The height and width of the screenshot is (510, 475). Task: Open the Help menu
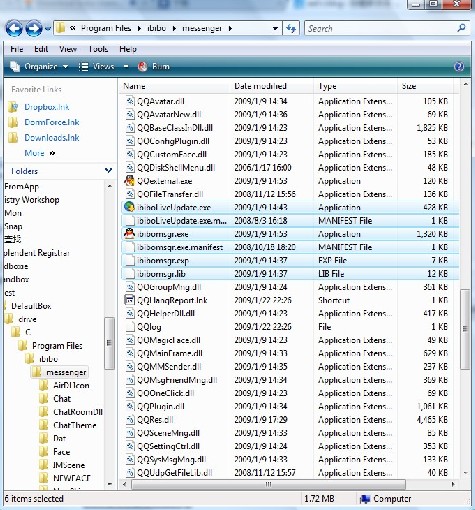click(x=128, y=49)
